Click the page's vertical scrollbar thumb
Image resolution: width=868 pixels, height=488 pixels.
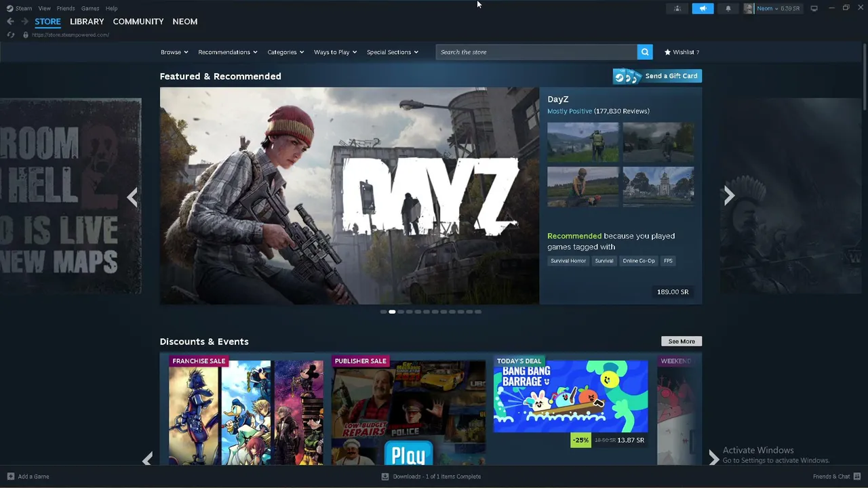pyautogui.click(x=865, y=78)
